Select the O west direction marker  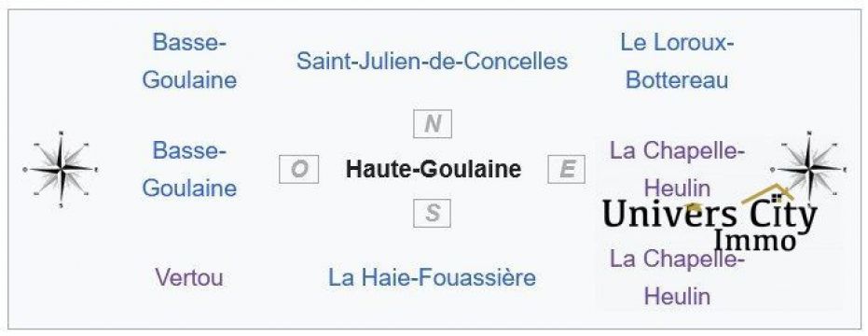[x=299, y=169]
